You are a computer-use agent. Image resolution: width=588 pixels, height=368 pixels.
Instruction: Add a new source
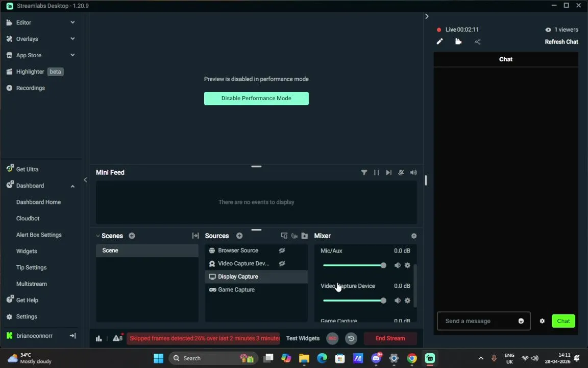239,236
